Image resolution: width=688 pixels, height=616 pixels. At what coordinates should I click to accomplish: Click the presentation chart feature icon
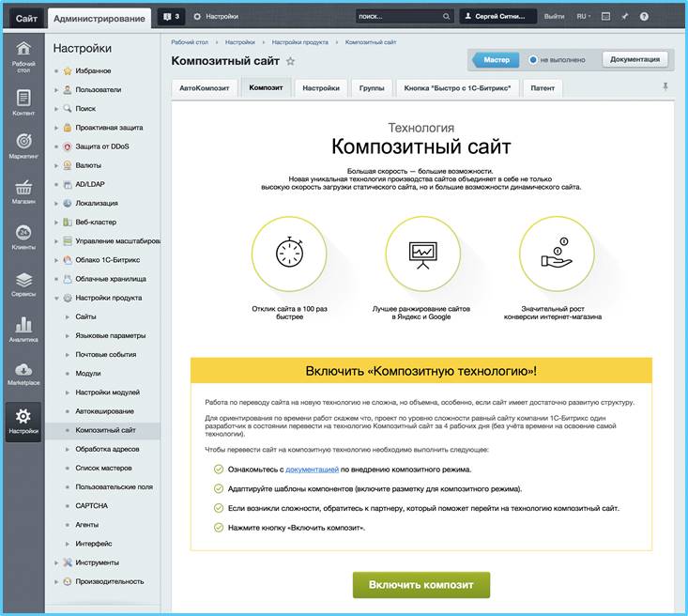pyautogui.click(x=423, y=254)
